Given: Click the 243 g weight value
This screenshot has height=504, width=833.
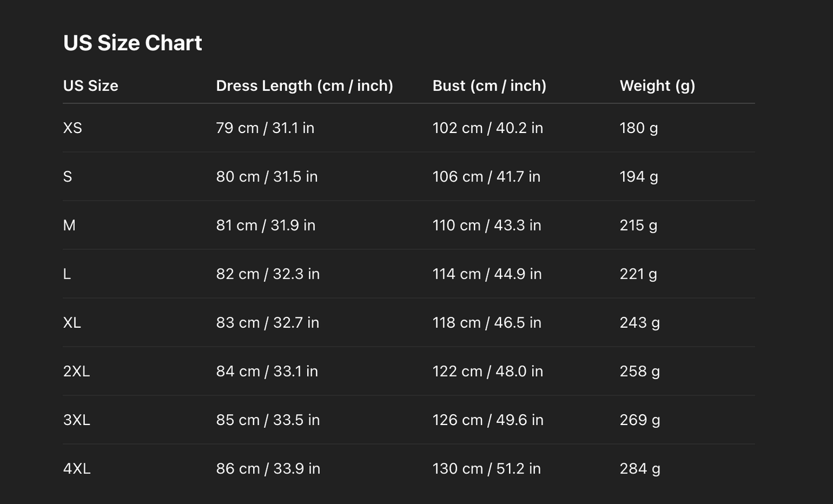Looking at the screenshot, I should [x=640, y=323].
